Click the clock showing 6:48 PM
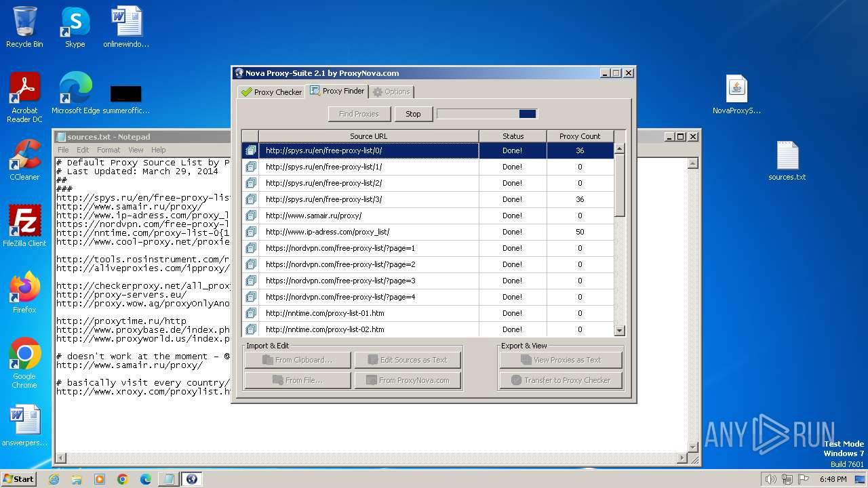868x488 pixels. [833, 479]
